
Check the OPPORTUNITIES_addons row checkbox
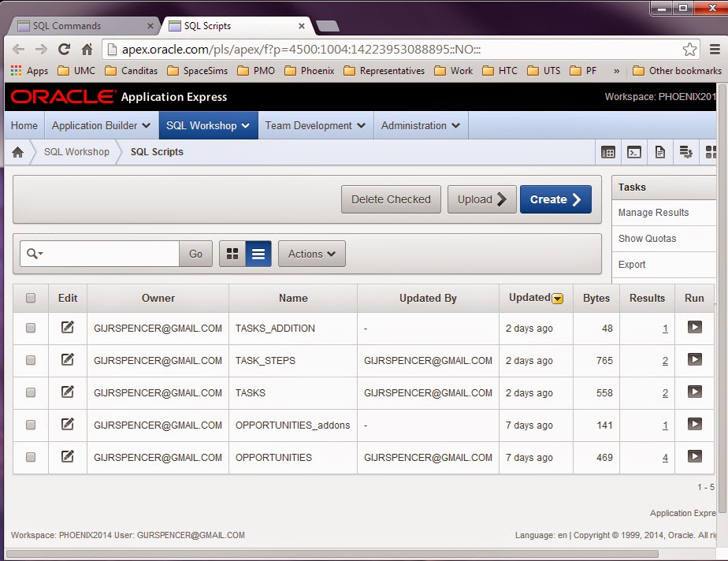pos(30,424)
